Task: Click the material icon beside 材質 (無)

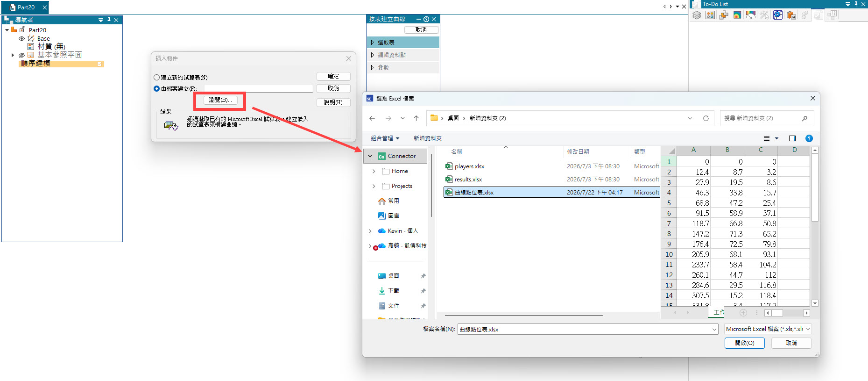Action: click(31, 46)
